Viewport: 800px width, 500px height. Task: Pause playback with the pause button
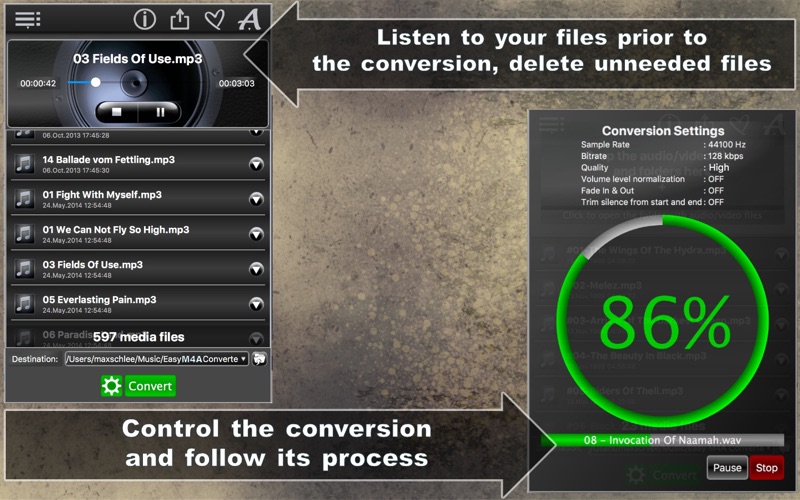click(x=160, y=112)
